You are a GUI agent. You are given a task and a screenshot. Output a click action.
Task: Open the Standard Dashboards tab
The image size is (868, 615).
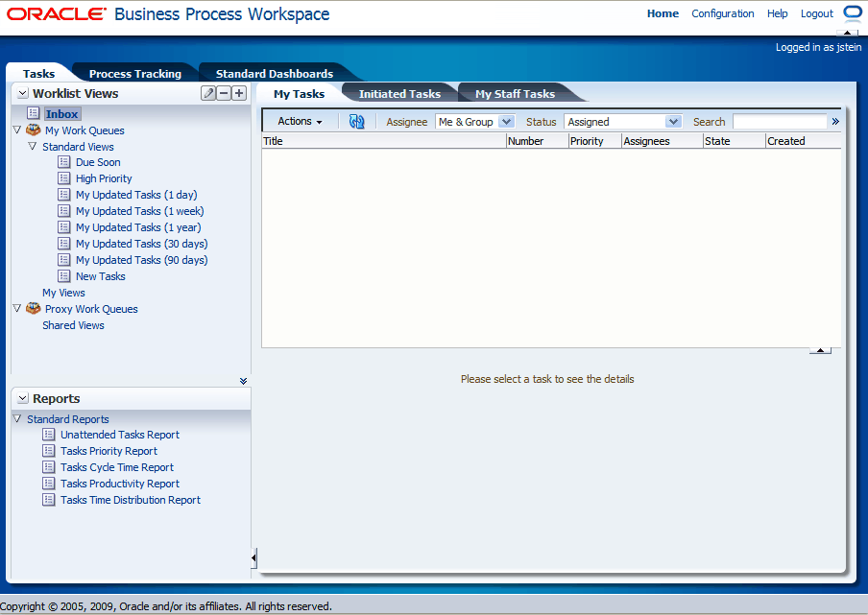pos(275,74)
